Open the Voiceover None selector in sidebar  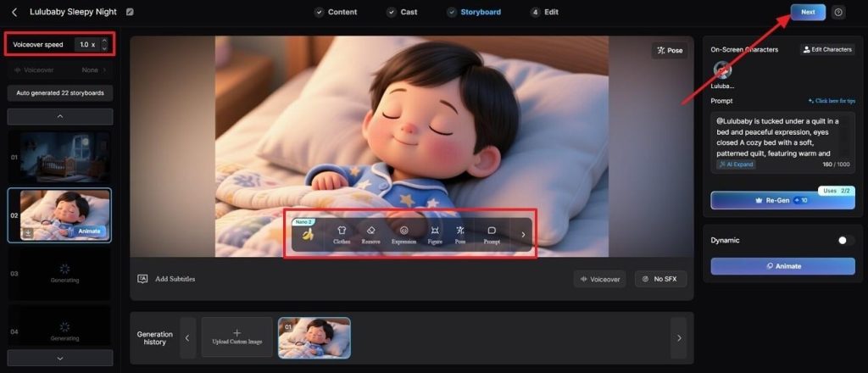coord(60,70)
